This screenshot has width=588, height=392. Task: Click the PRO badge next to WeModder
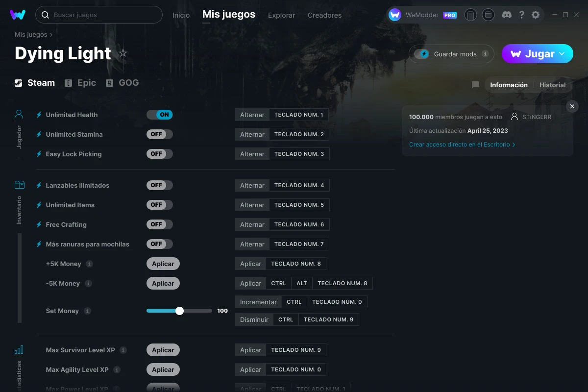click(x=450, y=15)
